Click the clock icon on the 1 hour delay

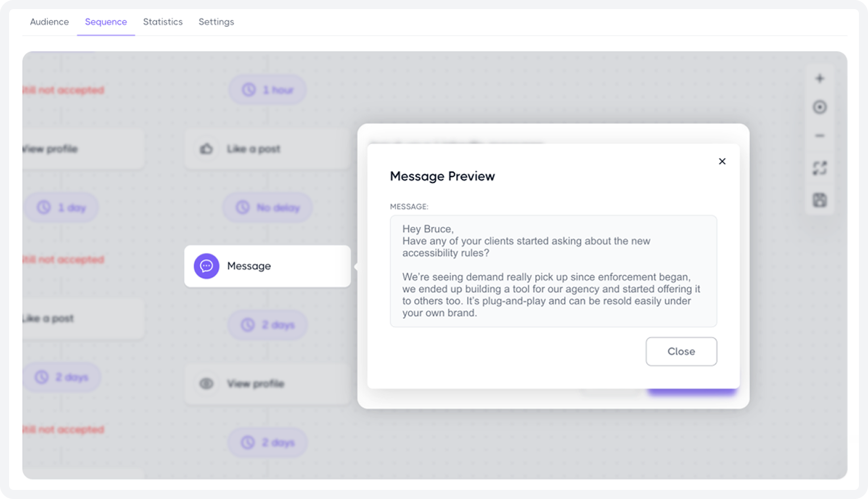point(249,89)
